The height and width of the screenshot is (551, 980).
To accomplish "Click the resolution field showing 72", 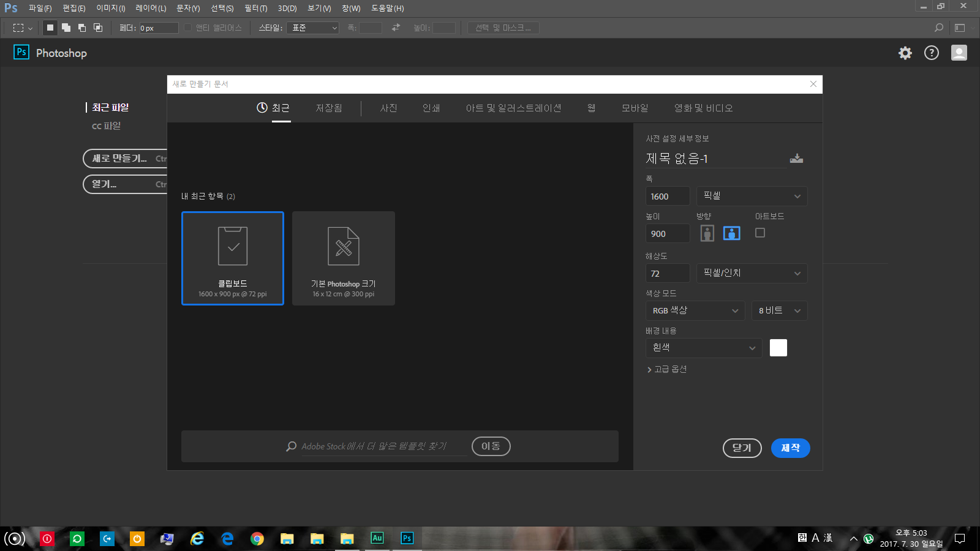I will click(x=668, y=273).
